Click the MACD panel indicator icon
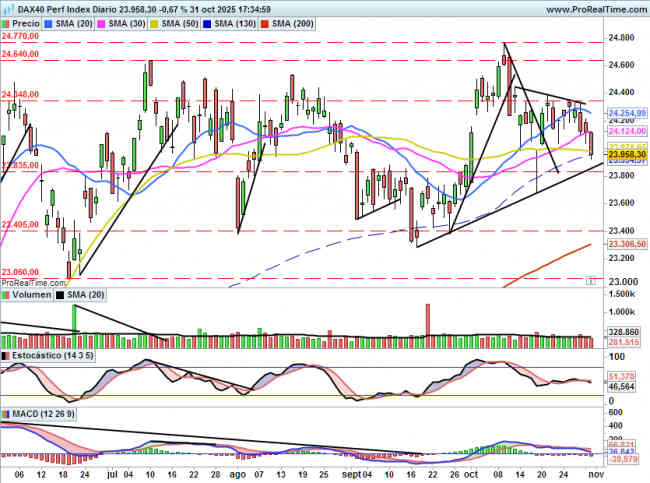 pyautogui.click(x=6, y=413)
